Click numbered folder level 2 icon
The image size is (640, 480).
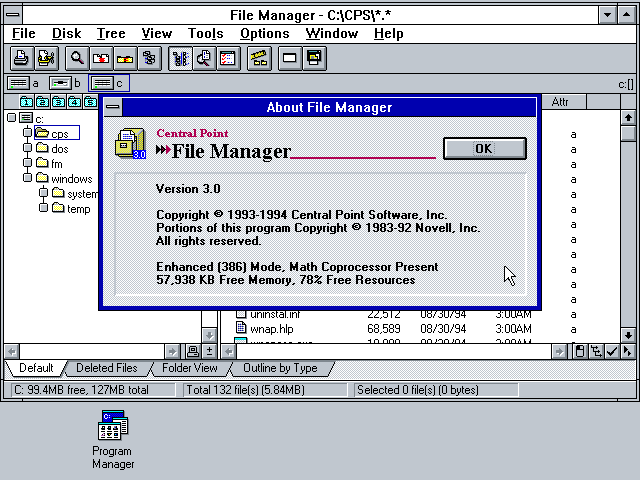(x=42, y=102)
